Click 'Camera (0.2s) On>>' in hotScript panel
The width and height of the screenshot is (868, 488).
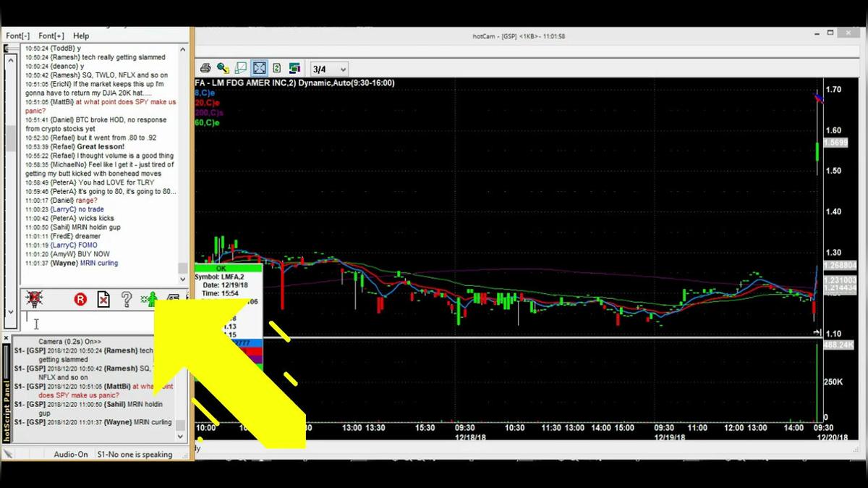[69, 341]
